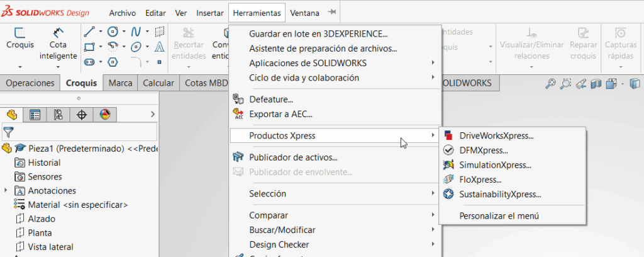This screenshot has height=257, width=644.
Task: Click the filter funnel icon
Action: click(x=8, y=132)
